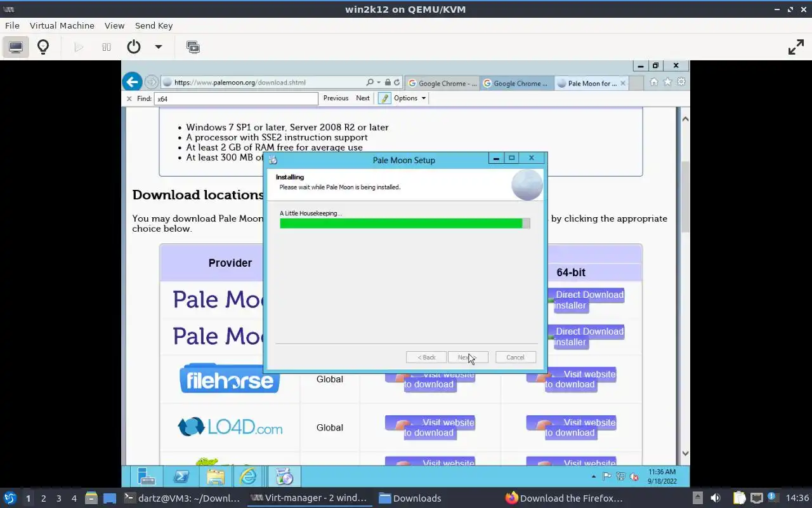Click the Back button in Pale Moon Setup
This screenshot has width=812, height=508.
(426, 358)
